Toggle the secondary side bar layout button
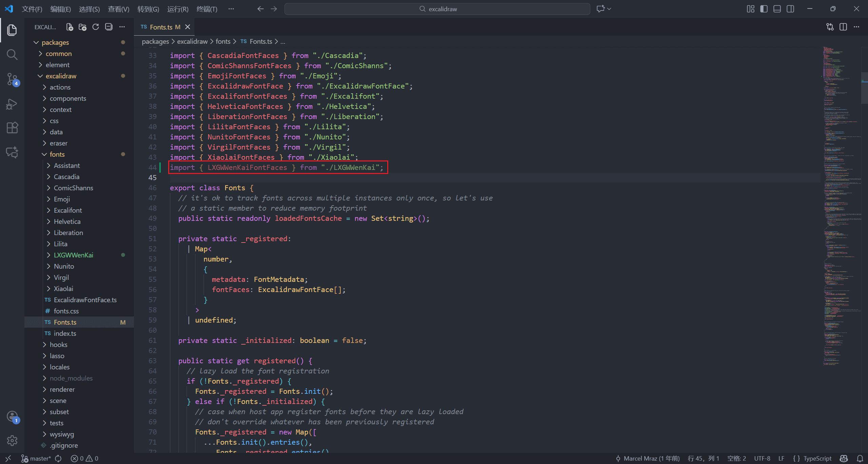This screenshot has width=868, height=464. pos(790,9)
